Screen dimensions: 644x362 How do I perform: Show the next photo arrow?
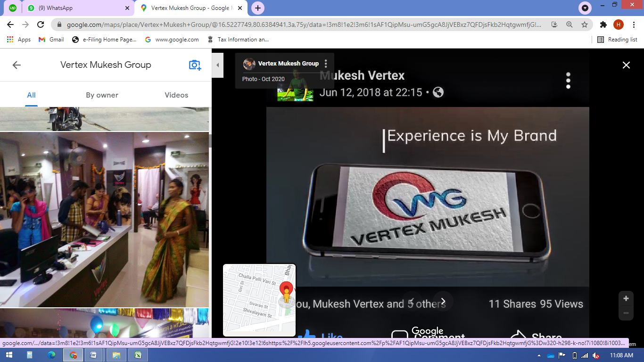pyautogui.click(x=443, y=302)
